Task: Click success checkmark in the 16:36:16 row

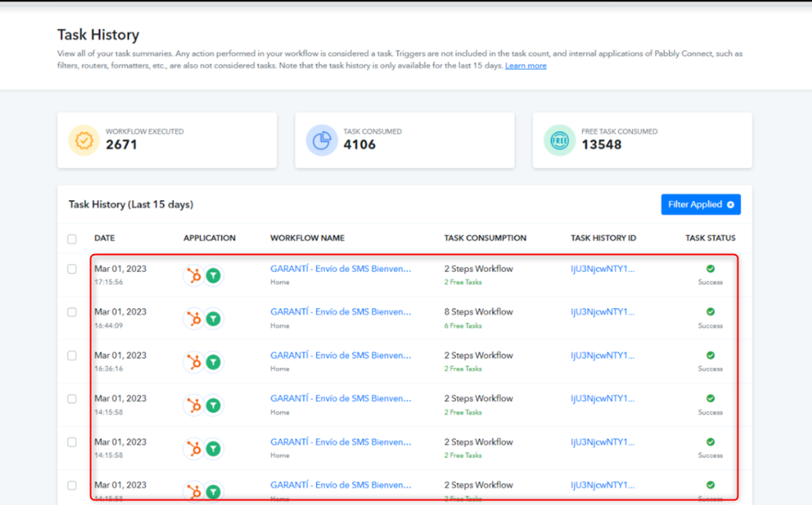Action: [x=711, y=355]
